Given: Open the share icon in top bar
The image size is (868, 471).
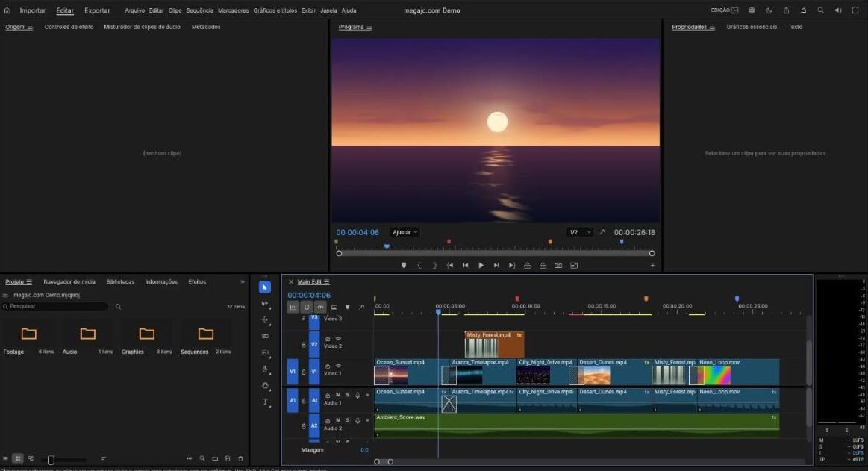Looking at the screenshot, I should [x=786, y=10].
